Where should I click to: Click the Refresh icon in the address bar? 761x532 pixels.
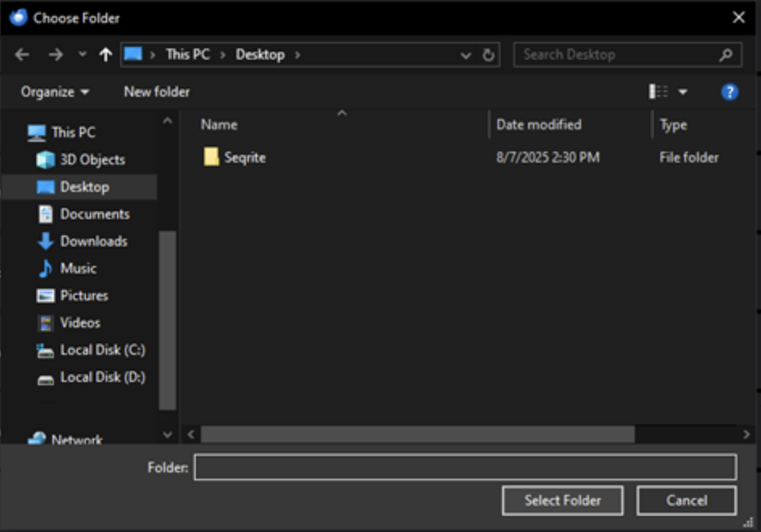pyautogui.click(x=489, y=54)
